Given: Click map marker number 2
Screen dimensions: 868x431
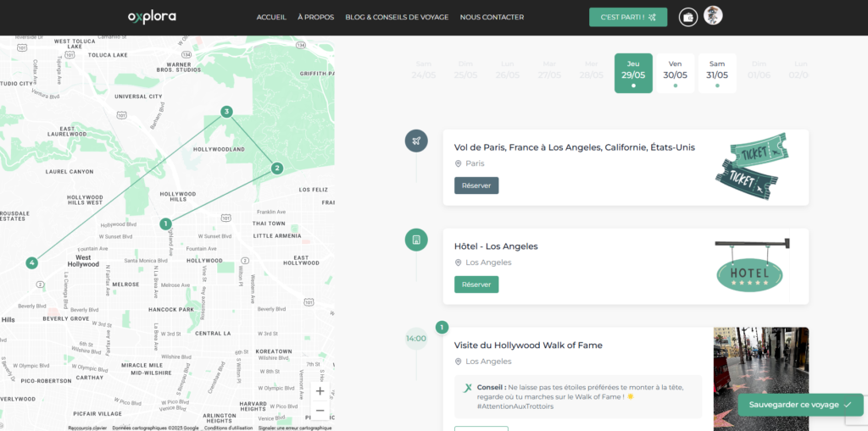Looking at the screenshot, I should (277, 169).
